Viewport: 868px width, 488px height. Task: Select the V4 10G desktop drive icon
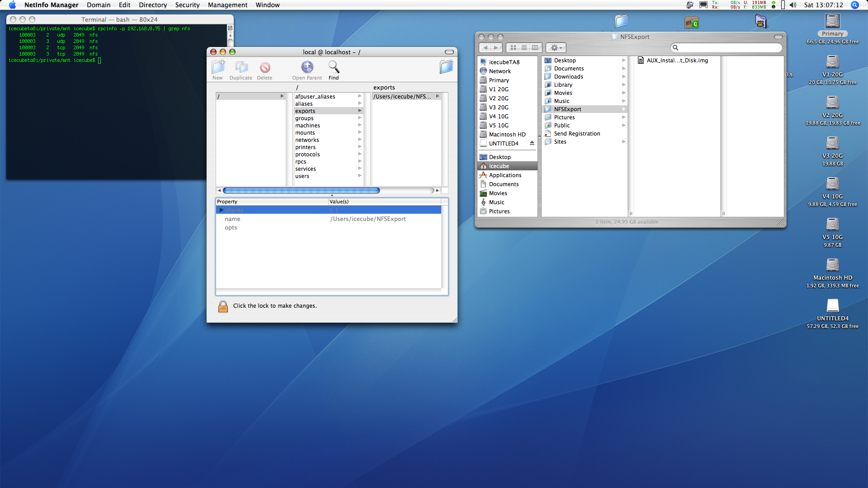(x=832, y=184)
